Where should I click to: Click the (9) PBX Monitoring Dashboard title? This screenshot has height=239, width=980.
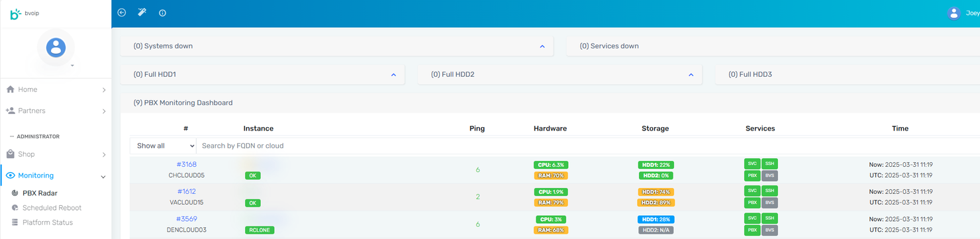(x=183, y=103)
